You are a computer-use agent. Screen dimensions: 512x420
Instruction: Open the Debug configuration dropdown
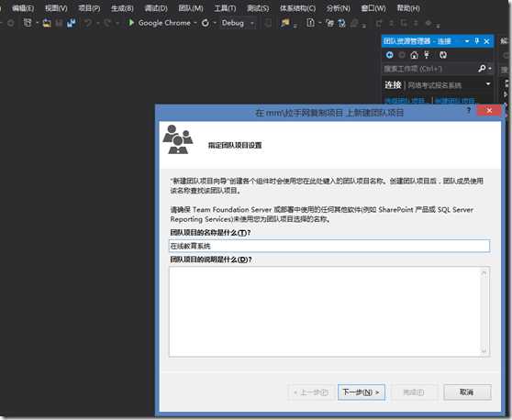point(252,23)
